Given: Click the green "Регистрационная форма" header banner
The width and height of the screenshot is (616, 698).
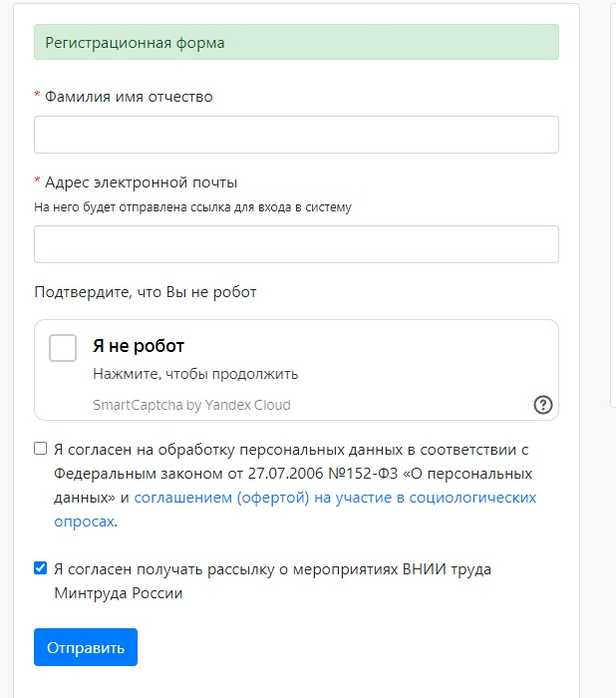Looking at the screenshot, I should tap(296, 43).
